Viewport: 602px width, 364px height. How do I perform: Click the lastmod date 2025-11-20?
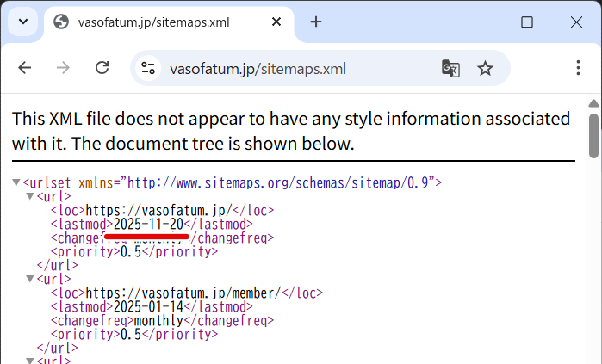tap(149, 224)
